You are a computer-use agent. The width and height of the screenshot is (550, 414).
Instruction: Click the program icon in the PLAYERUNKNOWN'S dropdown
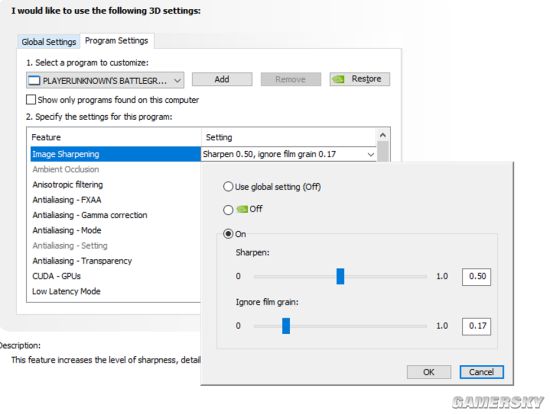(x=34, y=81)
